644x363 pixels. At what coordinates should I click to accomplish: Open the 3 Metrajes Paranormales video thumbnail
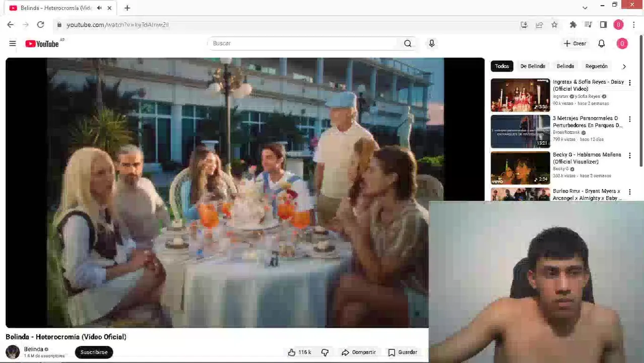(x=520, y=131)
